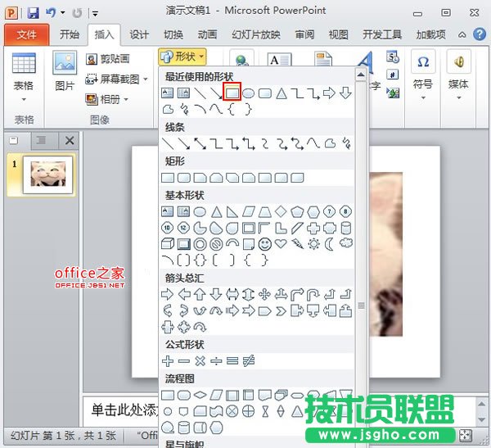This screenshot has height=448, width=491.
Task: Select the right arrow in recently used shapes
Action: point(329,93)
